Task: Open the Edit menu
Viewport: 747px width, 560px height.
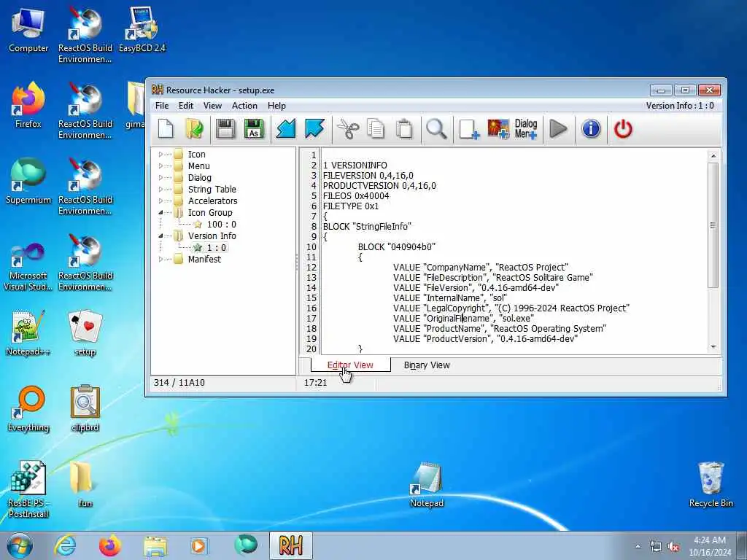Action: tap(186, 106)
